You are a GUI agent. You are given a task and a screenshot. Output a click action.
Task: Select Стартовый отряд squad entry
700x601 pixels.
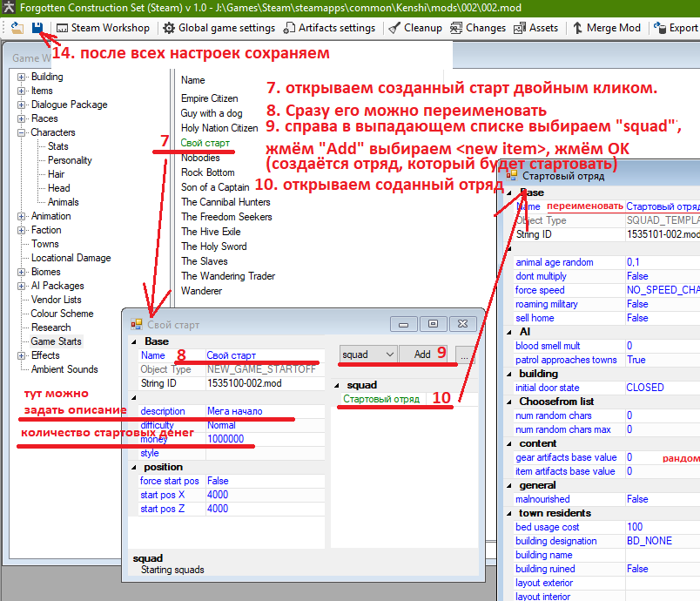click(381, 399)
